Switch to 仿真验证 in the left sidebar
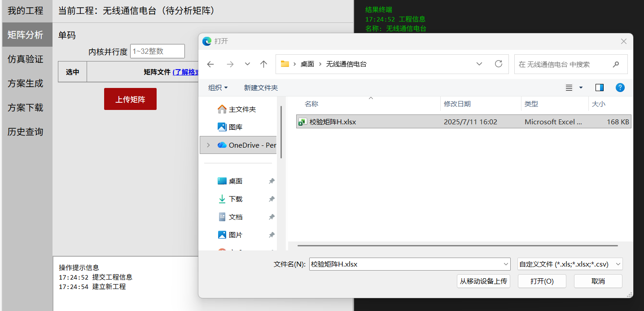This screenshot has height=311, width=644. coord(26,59)
